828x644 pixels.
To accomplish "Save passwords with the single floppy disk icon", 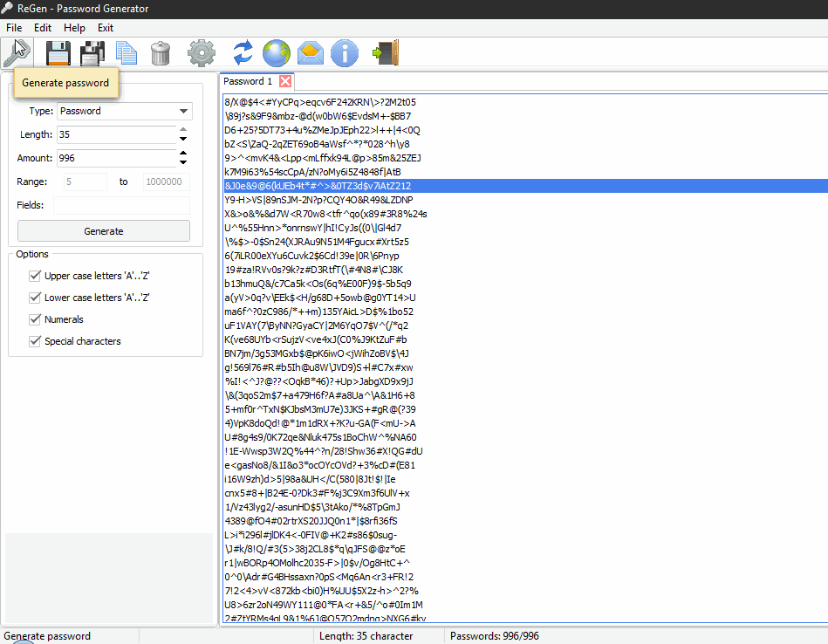I will [58, 53].
